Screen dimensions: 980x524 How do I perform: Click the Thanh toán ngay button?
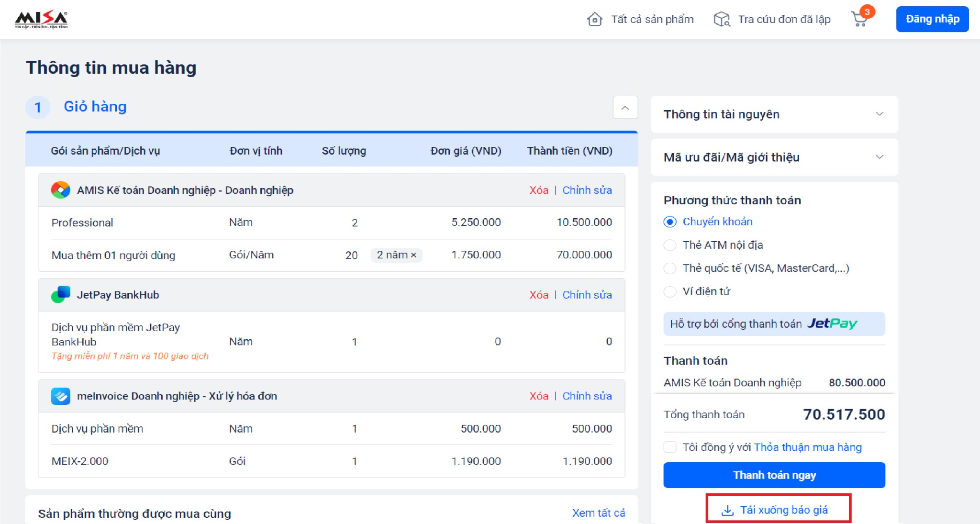click(774, 475)
